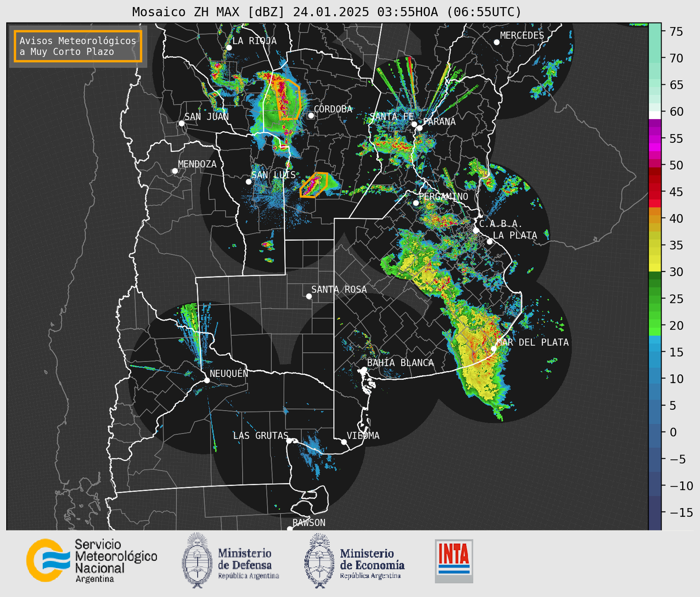
Task: Click the BAHÍA BLANCA city label
Action: coord(400,363)
